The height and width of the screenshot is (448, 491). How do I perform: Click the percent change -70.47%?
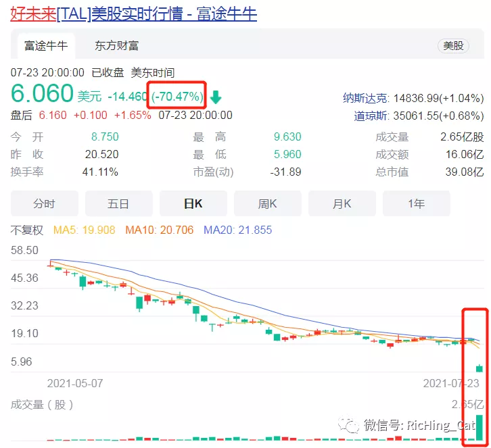pos(178,97)
